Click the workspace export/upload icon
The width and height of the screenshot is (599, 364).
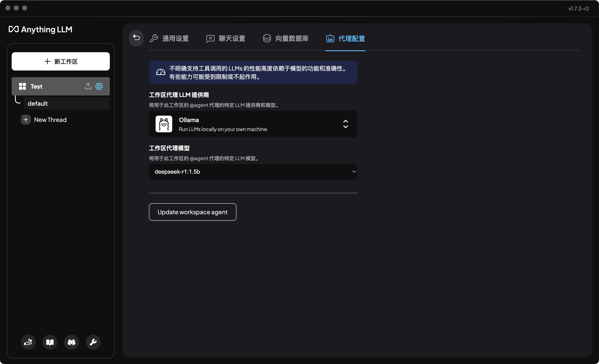(x=88, y=86)
